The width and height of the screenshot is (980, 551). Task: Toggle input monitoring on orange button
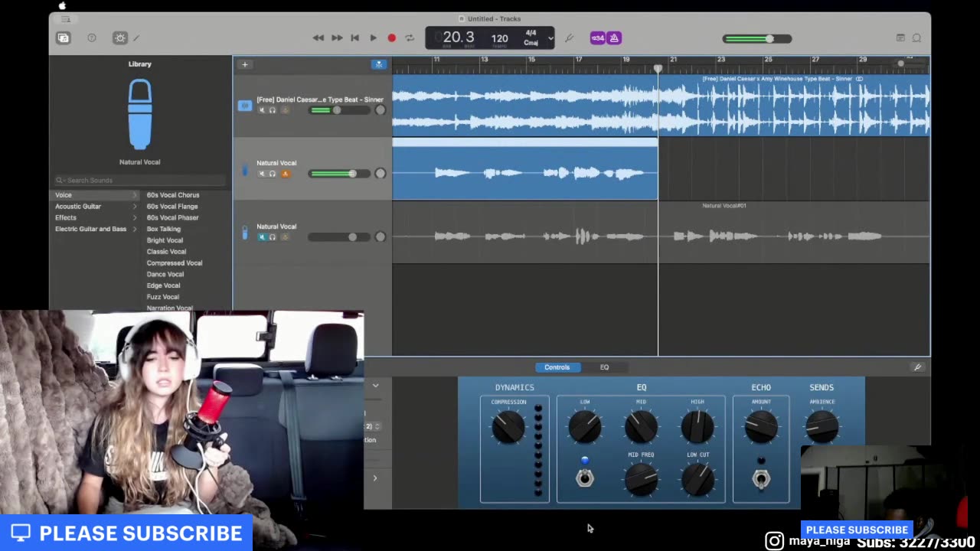[285, 174]
